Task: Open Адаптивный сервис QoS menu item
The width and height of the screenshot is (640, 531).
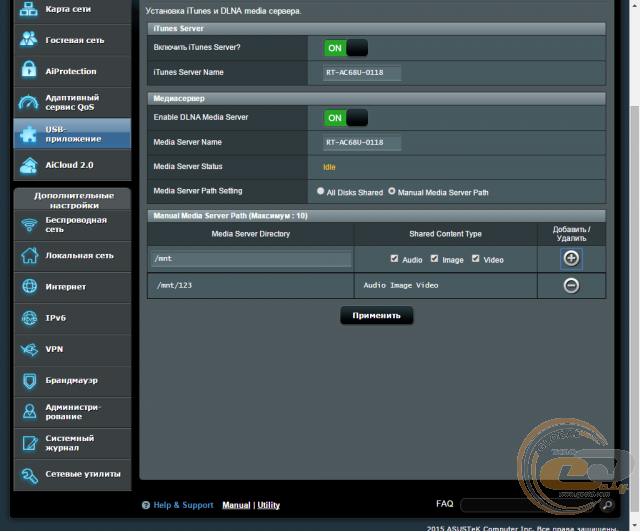Action: click(72, 102)
